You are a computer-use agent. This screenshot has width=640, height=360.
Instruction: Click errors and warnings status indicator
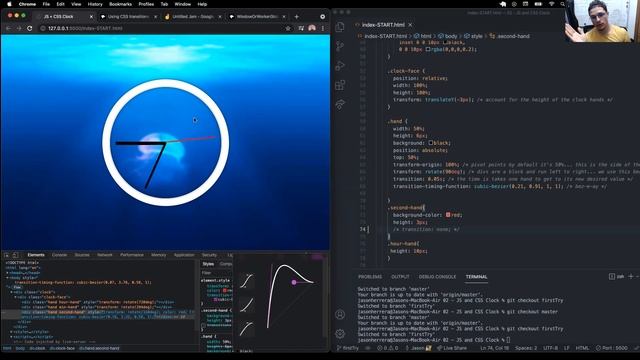(387, 348)
